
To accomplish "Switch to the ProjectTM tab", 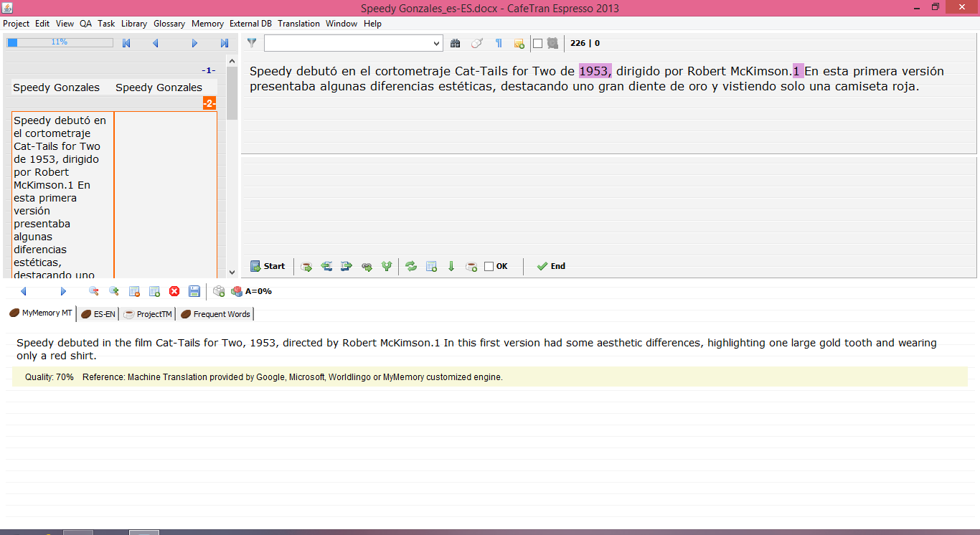I will tap(148, 314).
